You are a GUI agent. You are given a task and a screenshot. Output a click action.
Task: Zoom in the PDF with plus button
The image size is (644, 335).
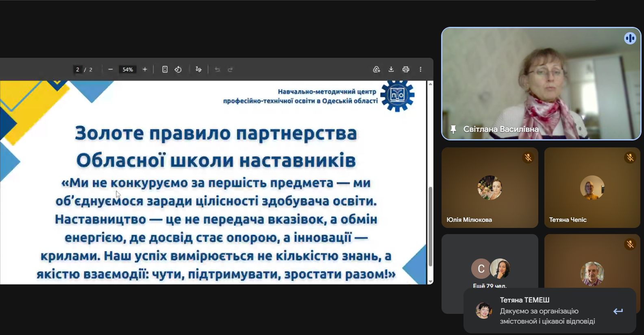145,70
